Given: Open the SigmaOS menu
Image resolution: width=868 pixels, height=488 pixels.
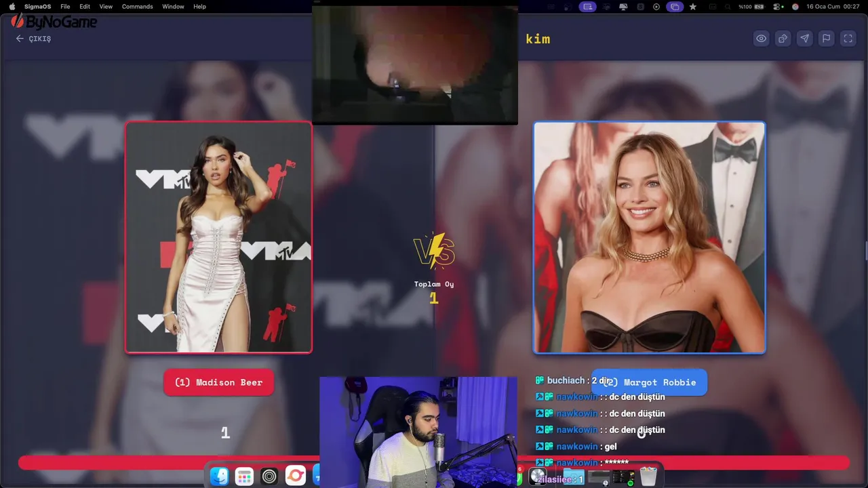Looking at the screenshot, I should pyautogui.click(x=37, y=6).
